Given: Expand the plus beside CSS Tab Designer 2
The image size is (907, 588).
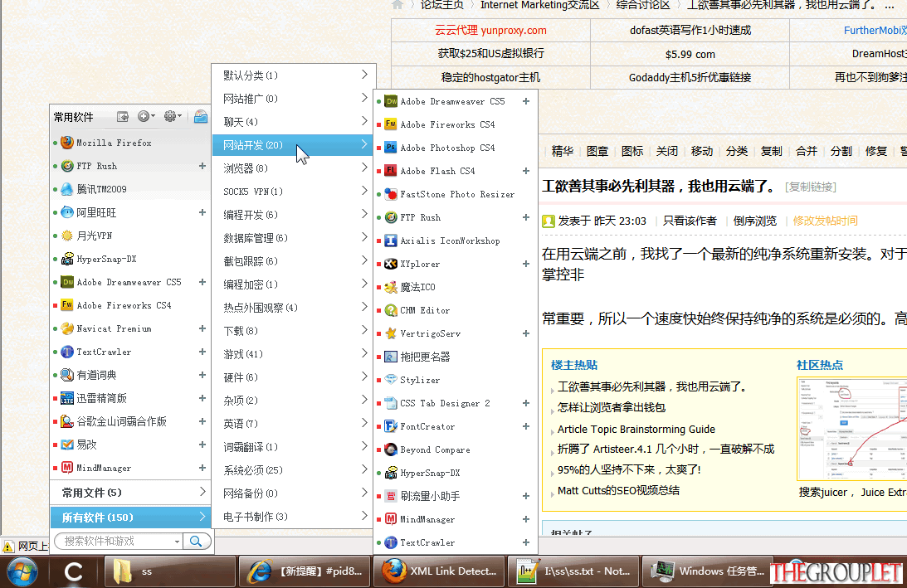Looking at the screenshot, I should (526, 403).
